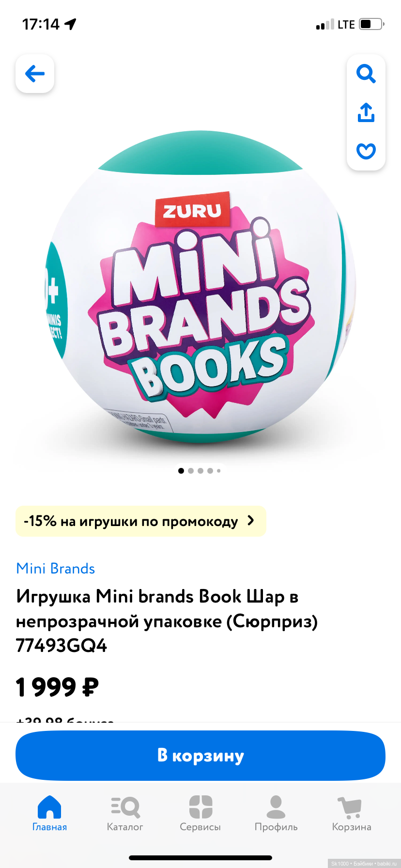Open Каталог tab
The image size is (401, 868).
pos(125,813)
